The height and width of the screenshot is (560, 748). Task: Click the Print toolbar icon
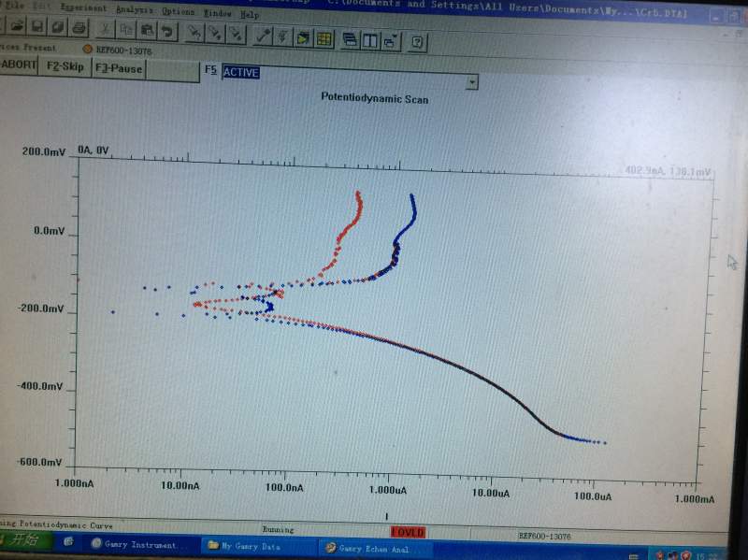click(79, 28)
